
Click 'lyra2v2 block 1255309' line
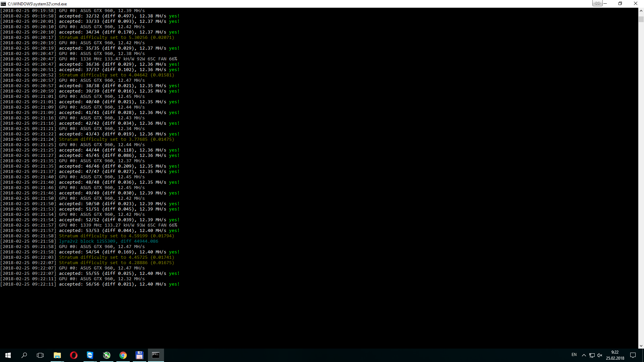(79, 241)
